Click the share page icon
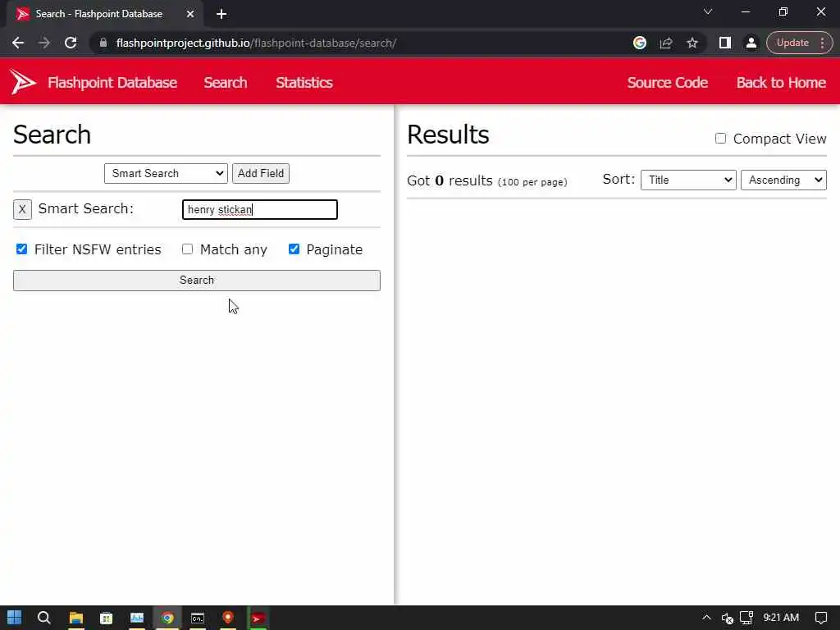The width and height of the screenshot is (840, 630). click(666, 43)
